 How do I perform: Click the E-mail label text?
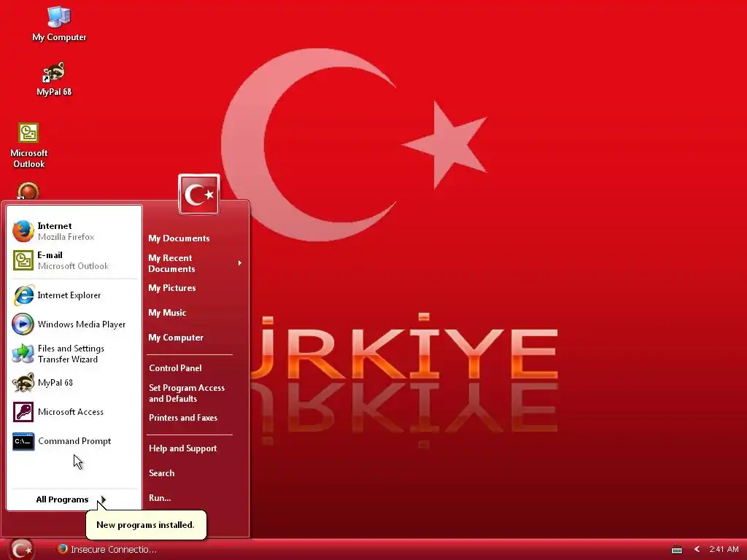(50, 255)
